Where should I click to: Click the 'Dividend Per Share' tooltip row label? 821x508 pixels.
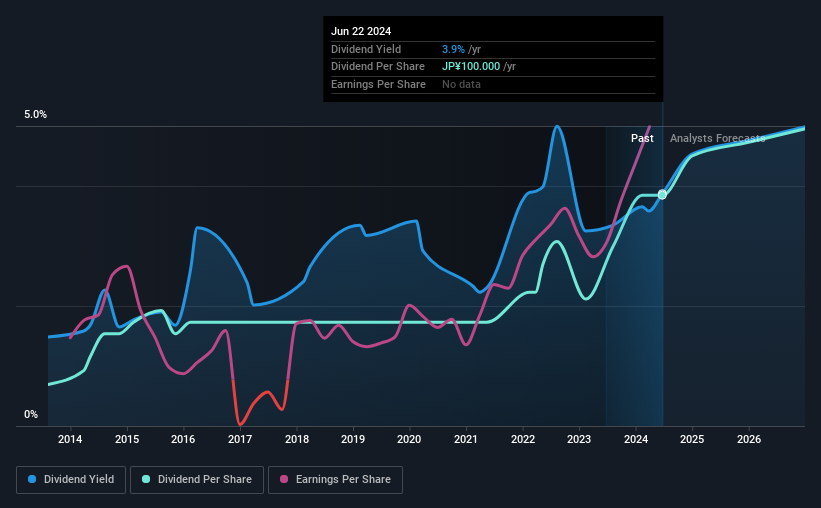click(x=378, y=67)
